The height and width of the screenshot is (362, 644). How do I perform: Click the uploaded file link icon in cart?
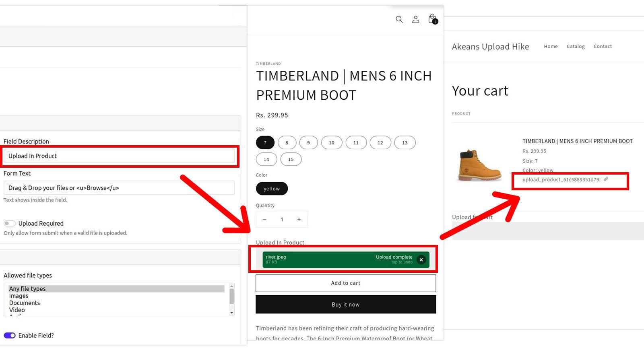(x=606, y=179)
